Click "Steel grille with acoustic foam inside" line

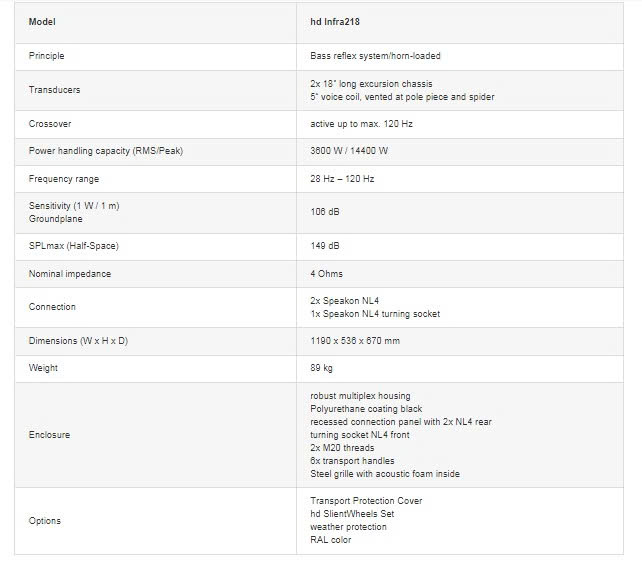tap(385, 474)
